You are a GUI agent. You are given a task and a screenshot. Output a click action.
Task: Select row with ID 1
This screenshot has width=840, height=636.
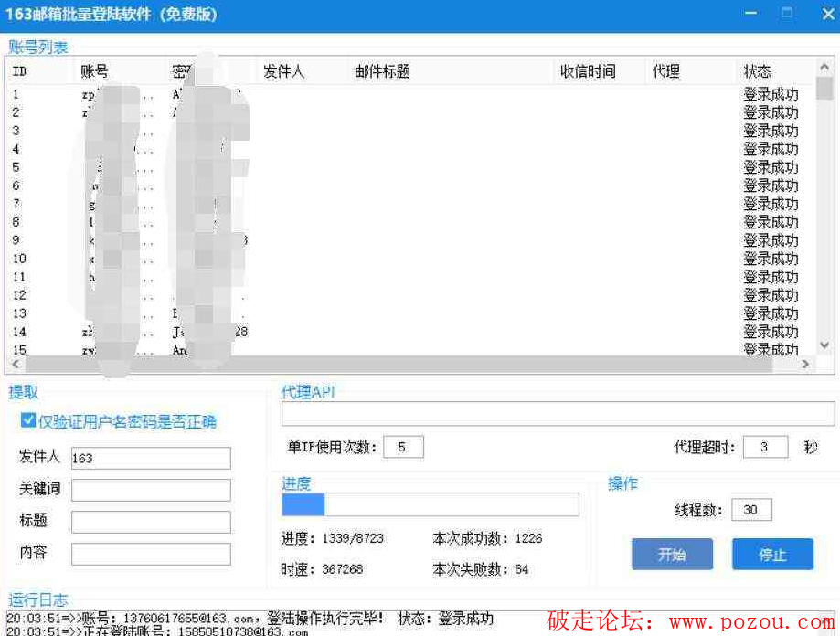pyautogui.click(x=412, y=95)
